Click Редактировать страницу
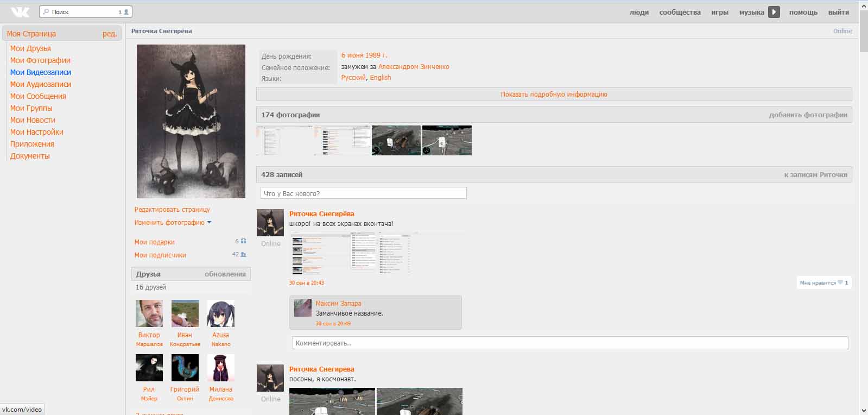Image resolution: width=868 pixels, height=415 pixels. coord(172,210)
